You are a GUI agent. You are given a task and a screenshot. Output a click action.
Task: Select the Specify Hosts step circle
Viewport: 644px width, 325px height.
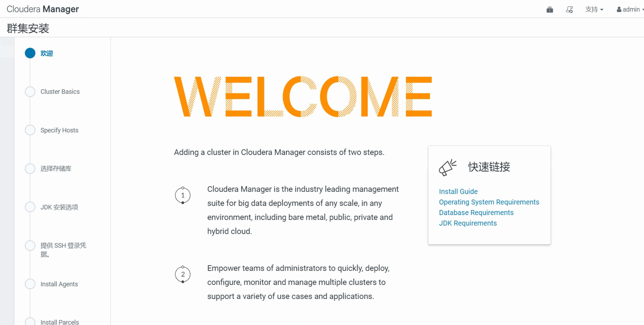coord(30,130)
